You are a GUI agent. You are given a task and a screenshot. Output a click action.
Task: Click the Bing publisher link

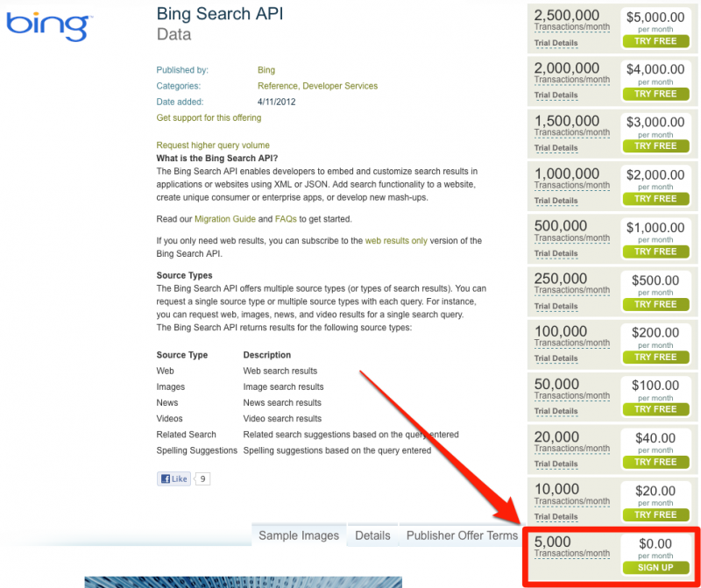[x=266, y=70]
